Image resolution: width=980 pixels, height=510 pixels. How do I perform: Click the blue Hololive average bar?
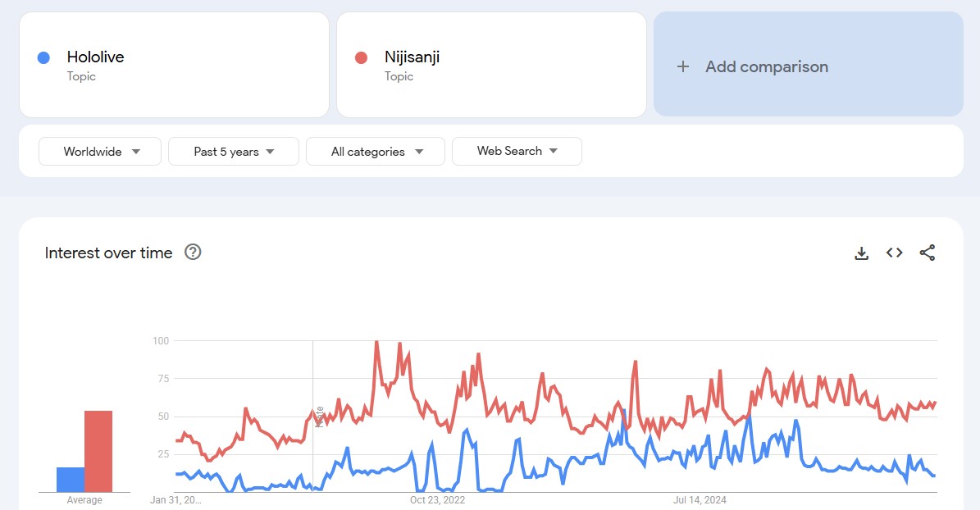[71, 480]
